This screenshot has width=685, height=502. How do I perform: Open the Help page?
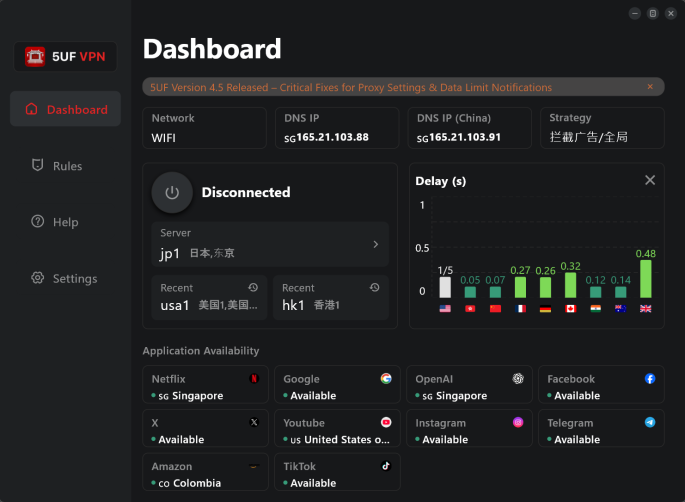tap(66, 222)
